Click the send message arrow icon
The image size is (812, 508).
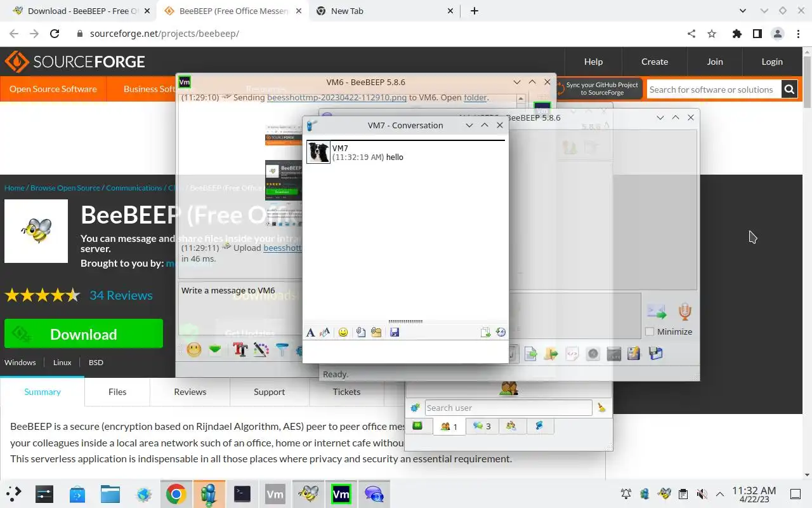pyautogui.click(x=657, y=312)
